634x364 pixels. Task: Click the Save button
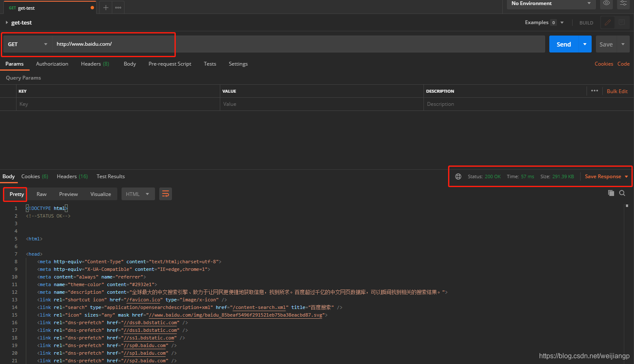[x=606, y=44]
